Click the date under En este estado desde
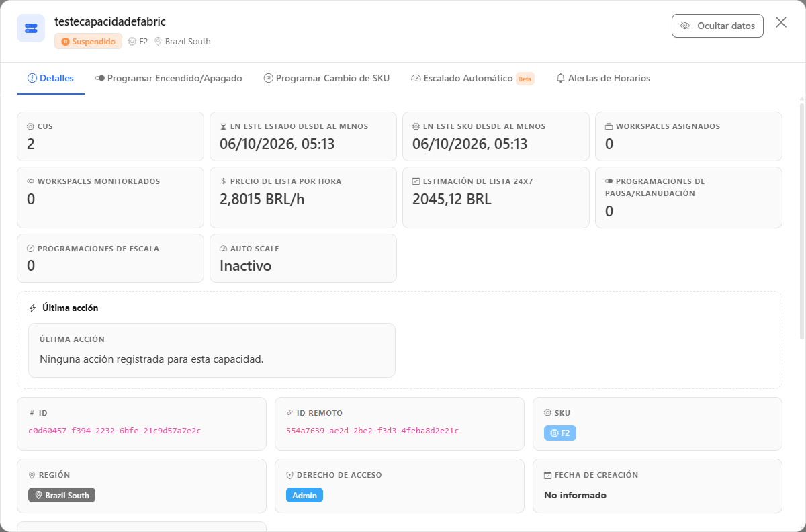The height and width of the screenshot is (532, 806). click(x=277, y=144)
